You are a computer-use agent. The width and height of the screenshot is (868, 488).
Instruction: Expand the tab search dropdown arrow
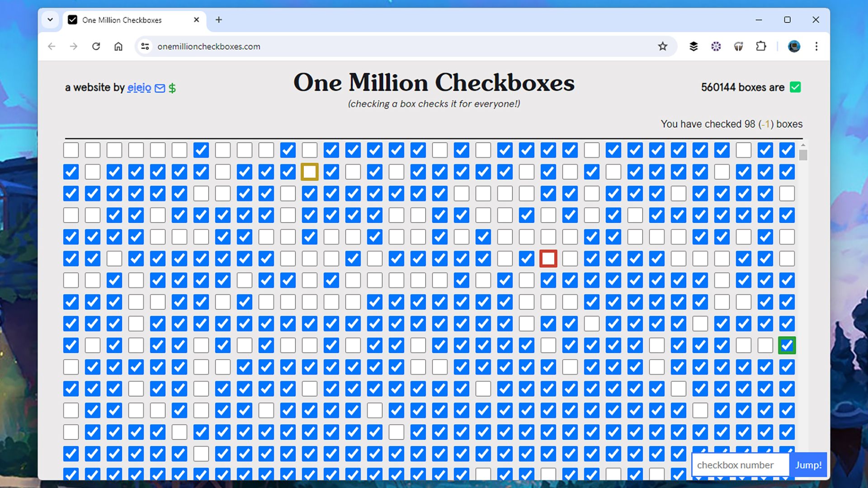pos(50,20)
